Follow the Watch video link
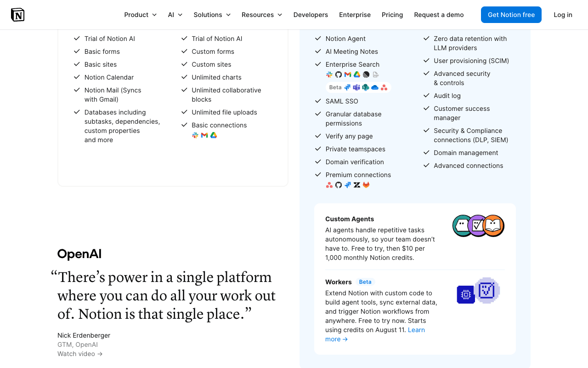This screenshot has width=588, height=368. 80,354
